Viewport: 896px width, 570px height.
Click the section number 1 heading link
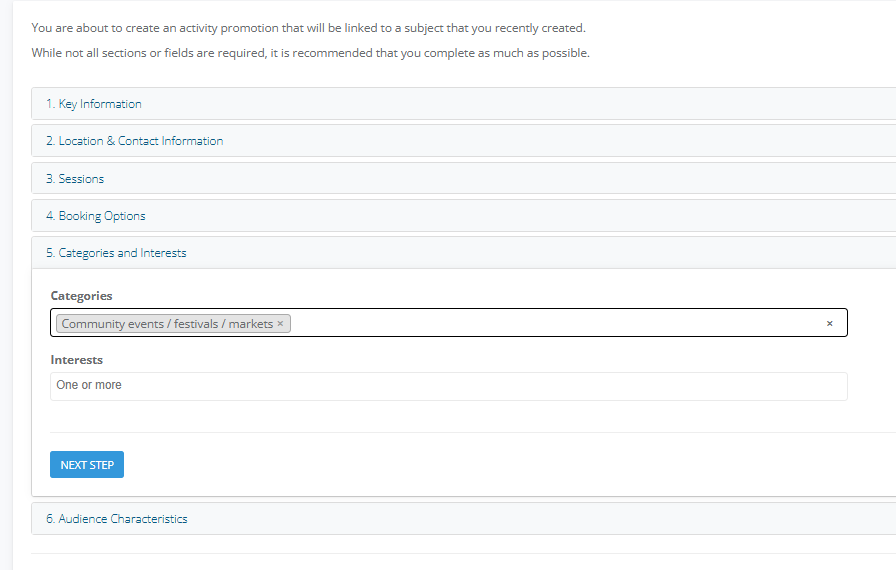click(x=94, y=103)
